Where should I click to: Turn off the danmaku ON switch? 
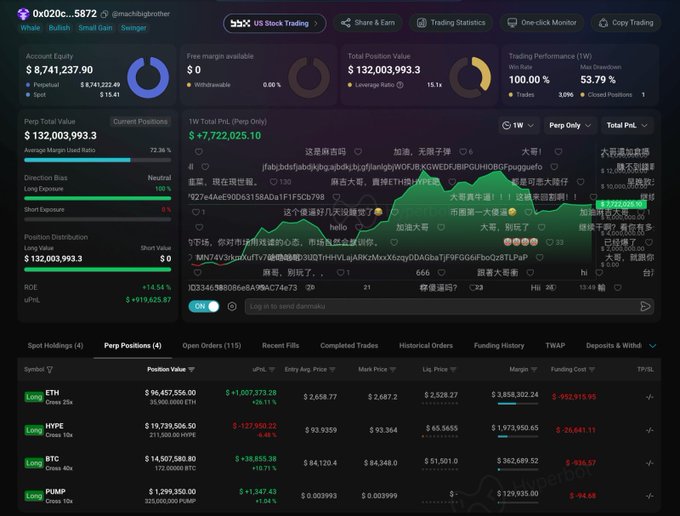click(204, 307)
